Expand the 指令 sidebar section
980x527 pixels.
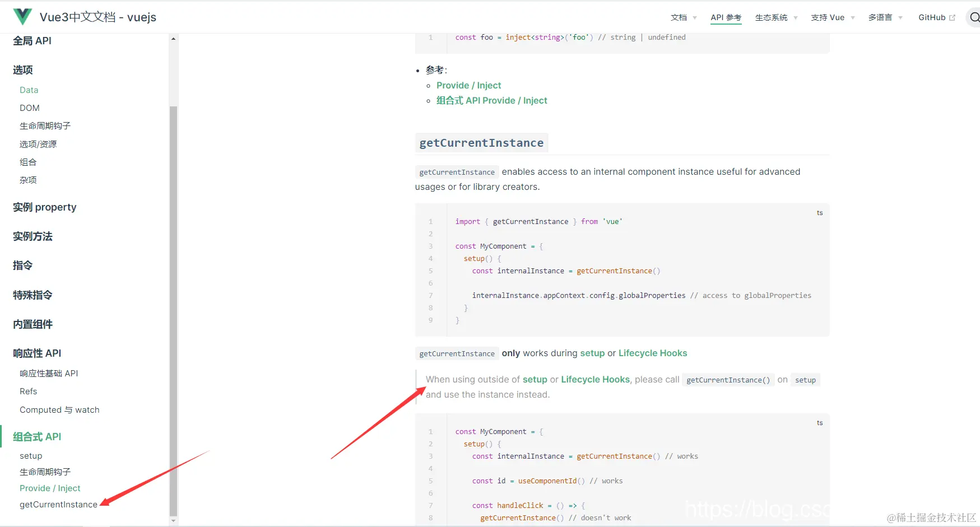pos(23,265)
